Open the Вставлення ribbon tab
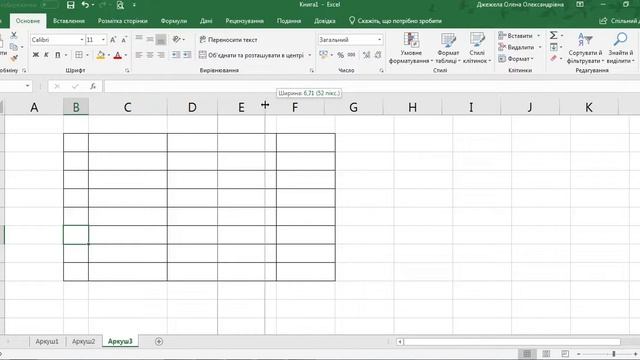Viewport: 640px width, 360px height. pyautogui.click(x=69, y=21)
